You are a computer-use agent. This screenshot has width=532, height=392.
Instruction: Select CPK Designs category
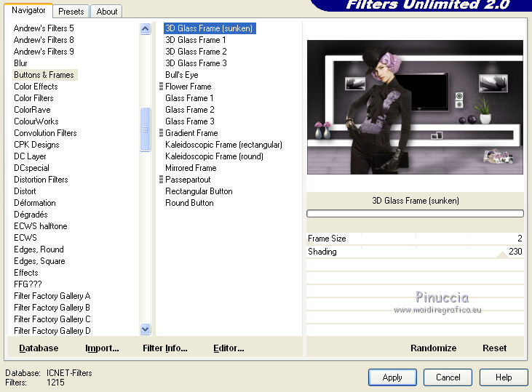36,145
